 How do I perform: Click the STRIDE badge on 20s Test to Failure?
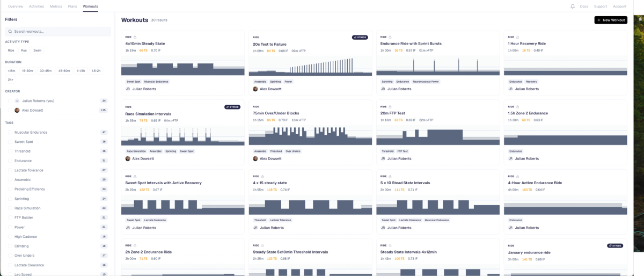(x=360, y=38)
